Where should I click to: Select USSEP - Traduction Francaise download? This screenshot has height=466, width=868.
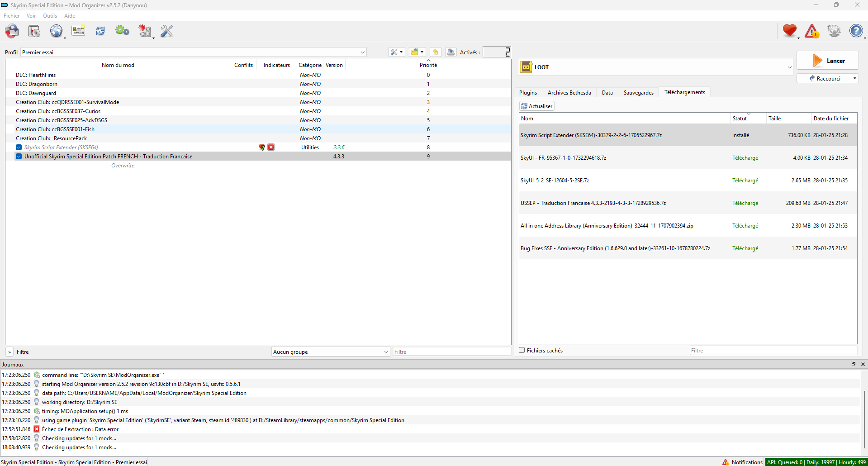click(x=688, y=203)
